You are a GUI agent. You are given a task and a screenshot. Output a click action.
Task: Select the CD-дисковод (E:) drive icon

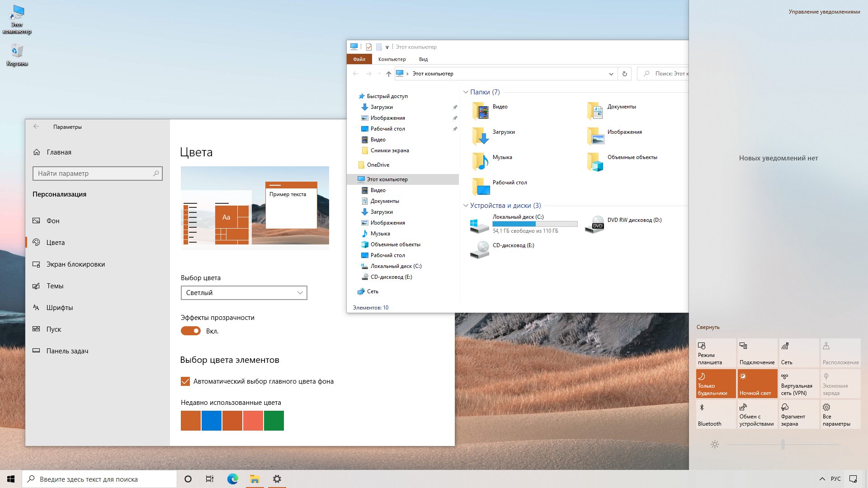(479, 249)
